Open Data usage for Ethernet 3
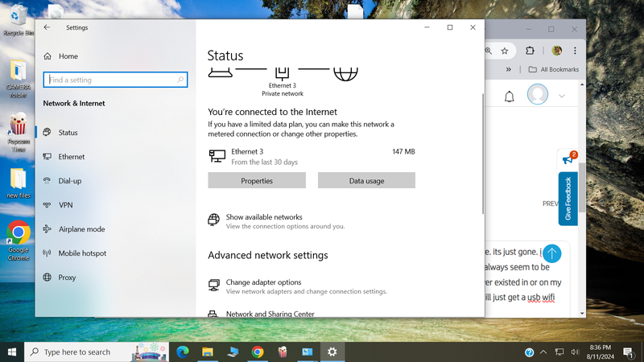Viewport: 644px width, 362px height. (366, 180)
